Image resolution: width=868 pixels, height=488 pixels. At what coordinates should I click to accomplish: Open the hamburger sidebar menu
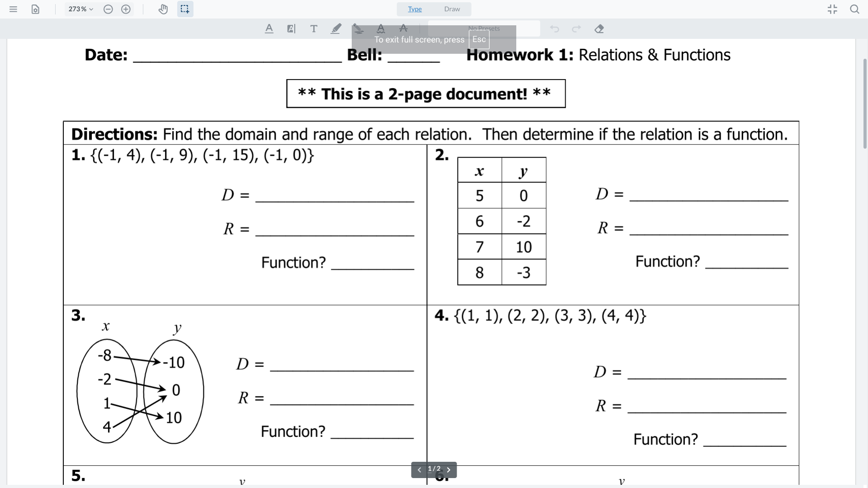[13, 9]
